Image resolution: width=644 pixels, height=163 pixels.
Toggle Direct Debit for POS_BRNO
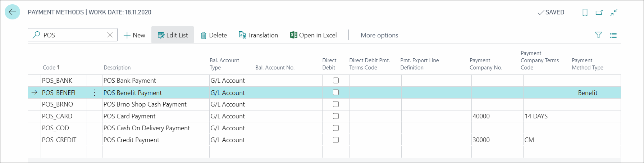point(336,104)
